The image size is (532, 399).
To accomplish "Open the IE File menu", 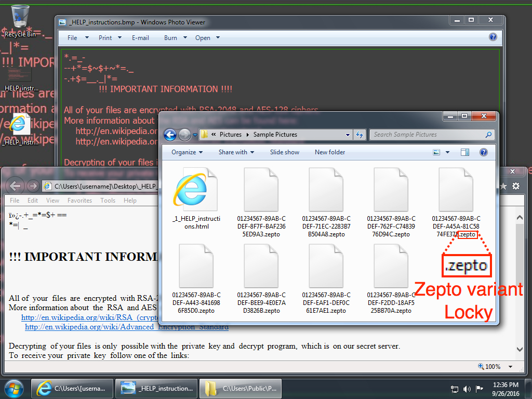I will (x=15, y=201).
